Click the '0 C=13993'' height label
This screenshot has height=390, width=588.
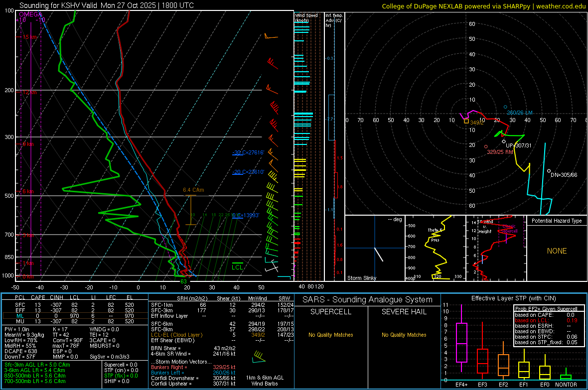coord(246,215)
